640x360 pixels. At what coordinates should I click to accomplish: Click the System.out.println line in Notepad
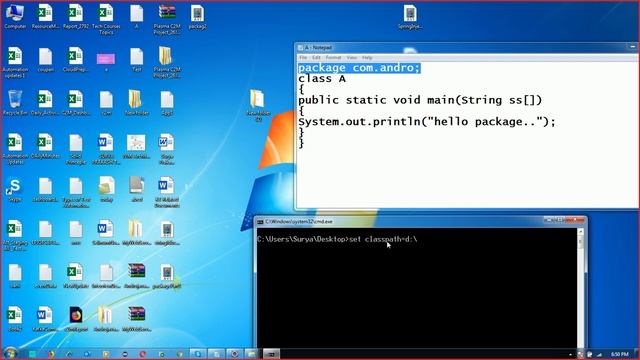tap(427, 122)
